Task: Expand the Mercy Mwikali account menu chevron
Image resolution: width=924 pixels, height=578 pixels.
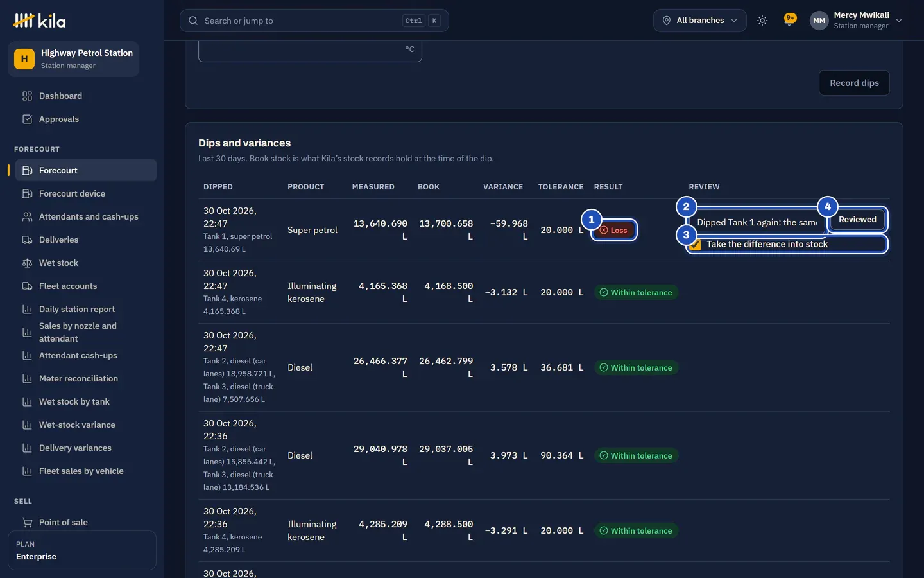Action: (x=899, y=21)
